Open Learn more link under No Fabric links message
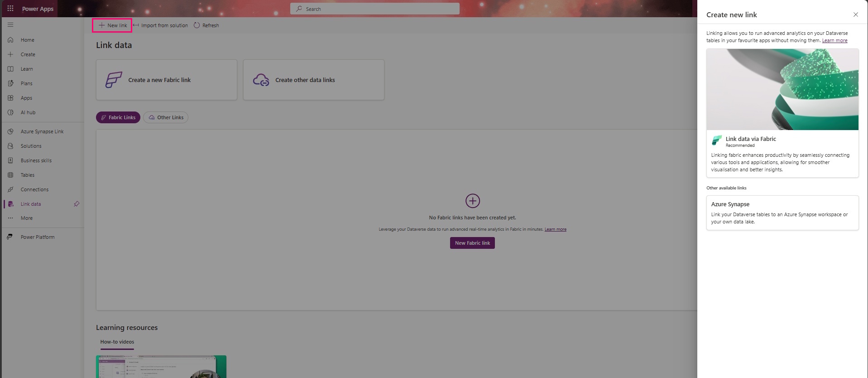868x378 pixels. pos(555,229)
